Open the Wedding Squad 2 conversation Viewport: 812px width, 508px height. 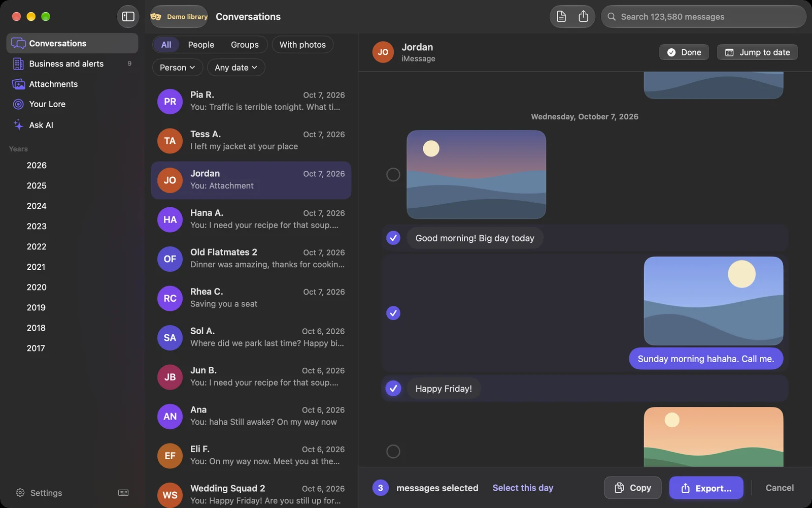[x=251, y=495]
